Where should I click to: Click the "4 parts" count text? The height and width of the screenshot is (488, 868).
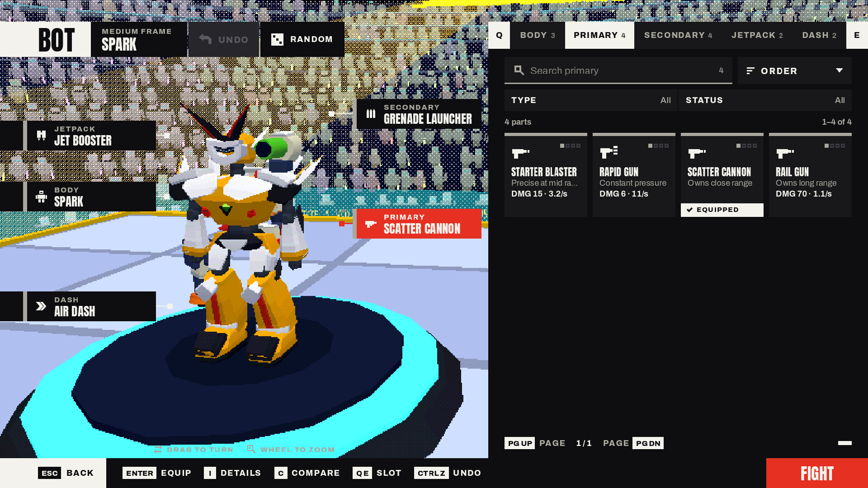point(518,122)
